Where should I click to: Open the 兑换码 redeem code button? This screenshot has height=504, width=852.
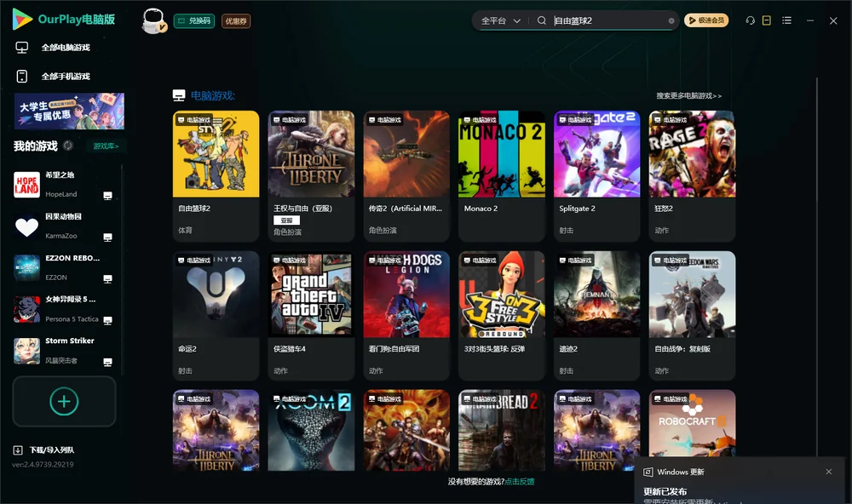tap(194, 20)
